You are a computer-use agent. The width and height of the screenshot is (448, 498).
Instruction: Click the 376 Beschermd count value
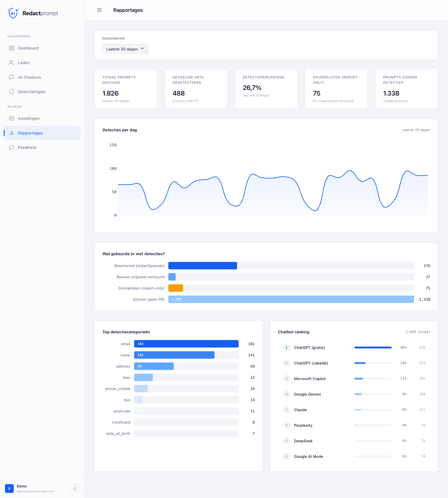[427, 265]
